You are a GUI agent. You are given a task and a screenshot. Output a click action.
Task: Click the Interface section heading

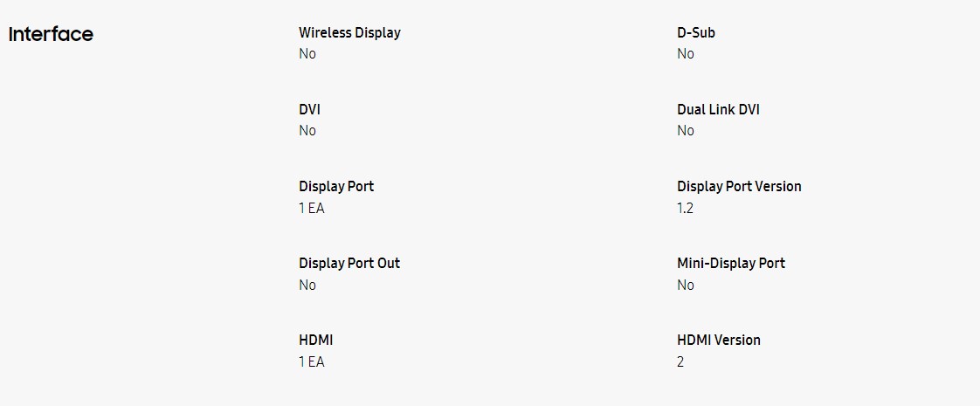(x=51, y=34)
